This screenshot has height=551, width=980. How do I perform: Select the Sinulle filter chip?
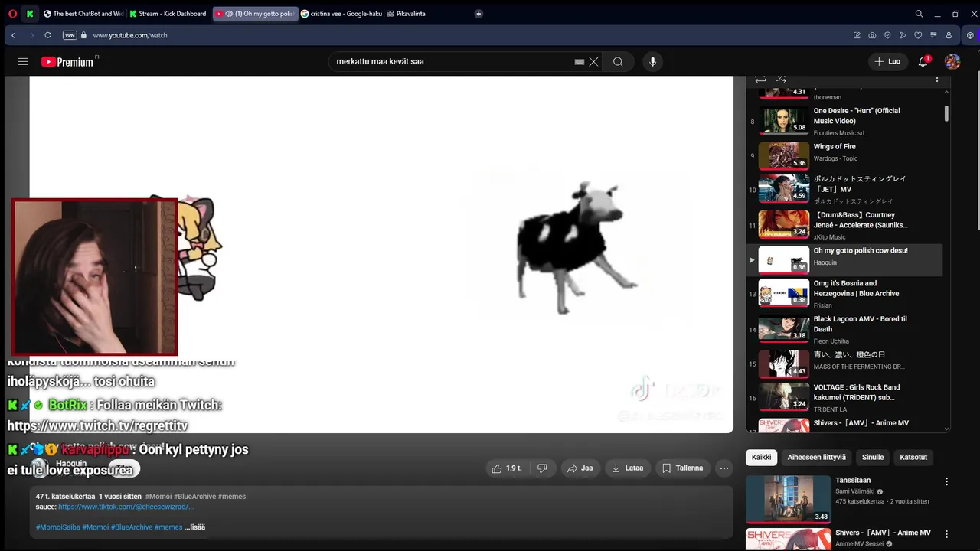point(873,458)
